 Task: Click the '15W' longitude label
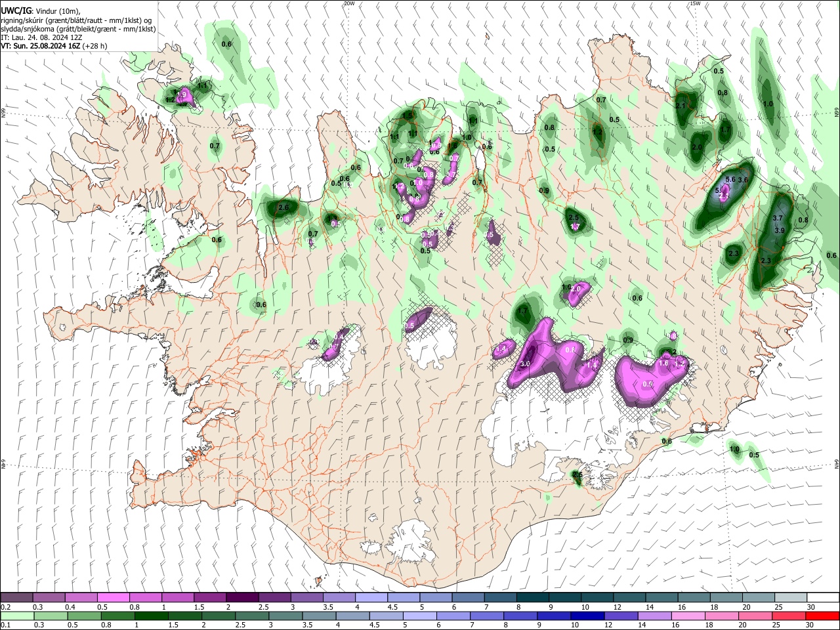tap(695, 3)
